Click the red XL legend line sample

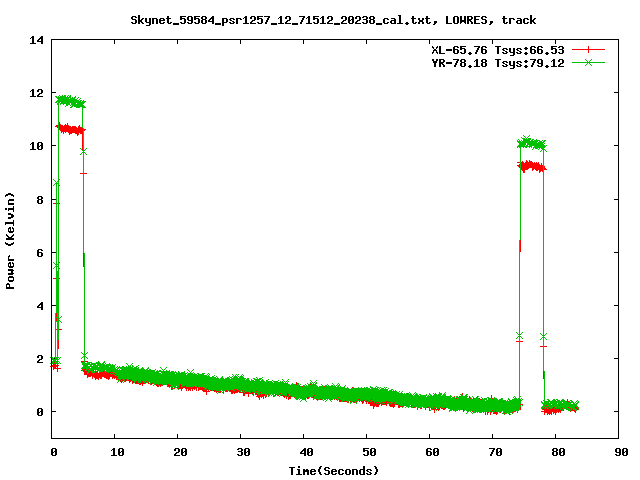[588, 50]
